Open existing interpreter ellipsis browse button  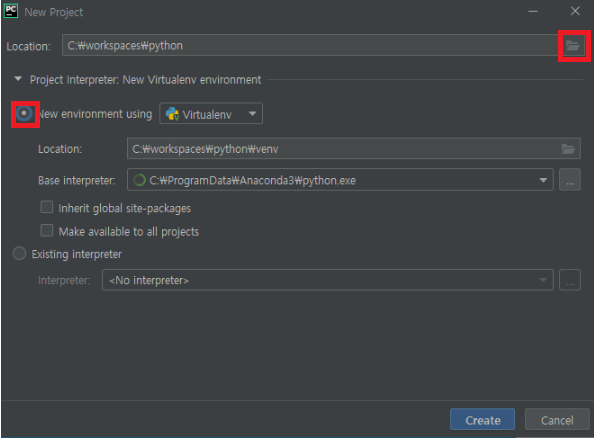(x=570, y=280)
